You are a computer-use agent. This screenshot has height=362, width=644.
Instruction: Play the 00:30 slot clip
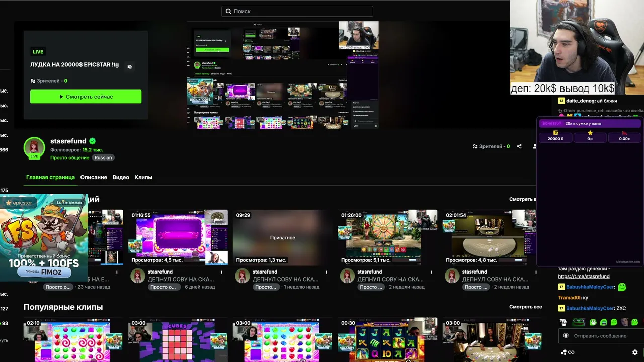(x=387, y=340)
